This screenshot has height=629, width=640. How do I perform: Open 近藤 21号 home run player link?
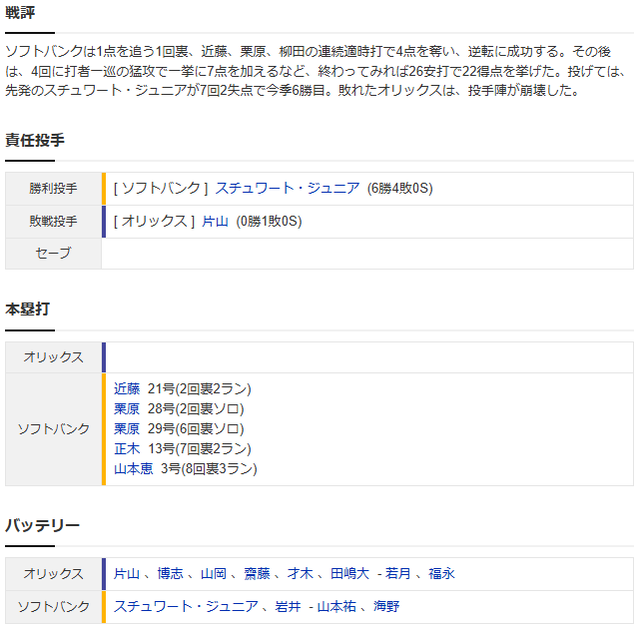tap(127, 389)
